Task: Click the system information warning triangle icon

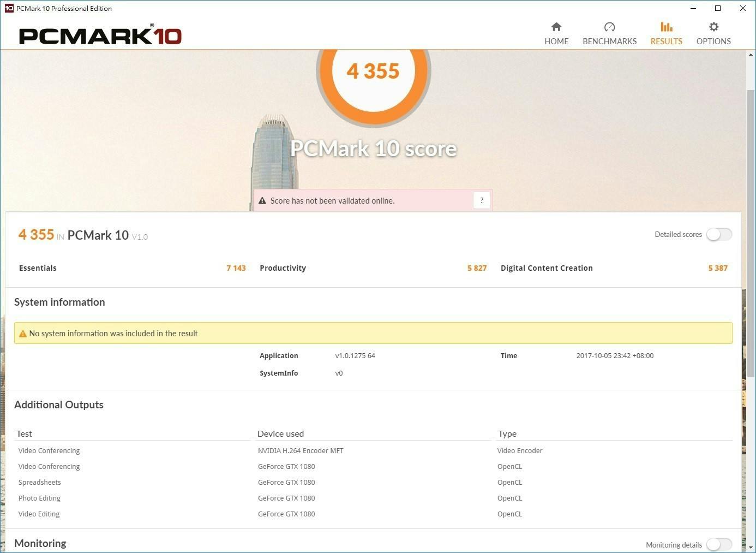Action: (23, 334)
